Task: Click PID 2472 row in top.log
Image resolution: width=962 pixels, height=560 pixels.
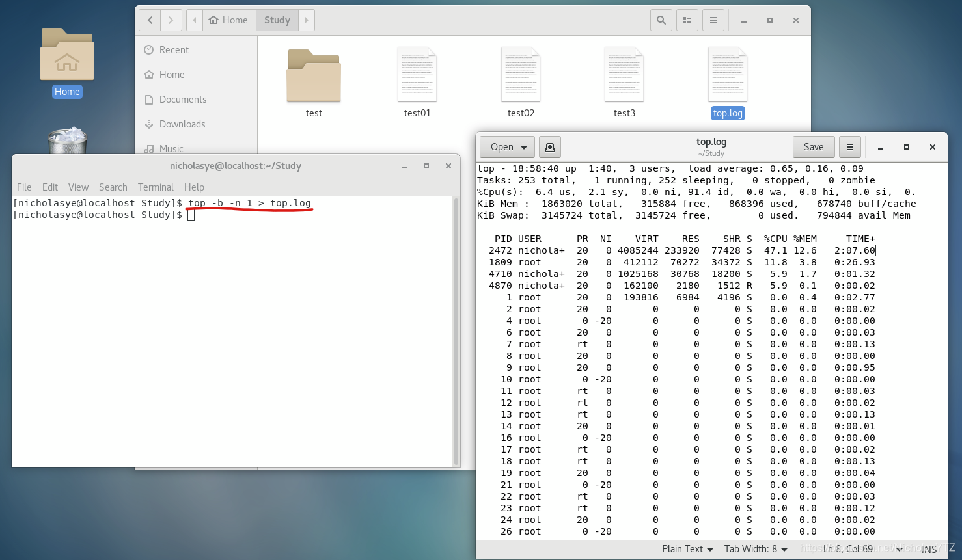Action: (x=682, y=250)
